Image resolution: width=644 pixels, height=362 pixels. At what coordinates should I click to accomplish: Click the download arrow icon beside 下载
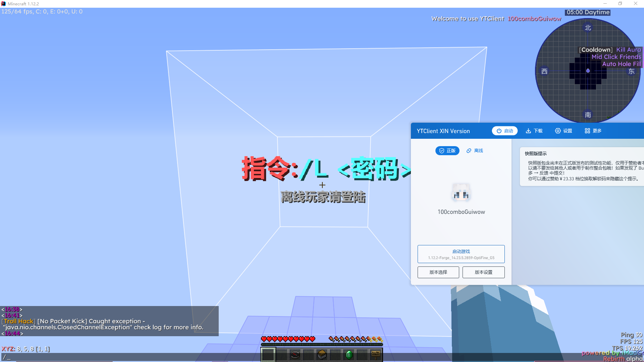pyautogui.click(x=528, y=131)
